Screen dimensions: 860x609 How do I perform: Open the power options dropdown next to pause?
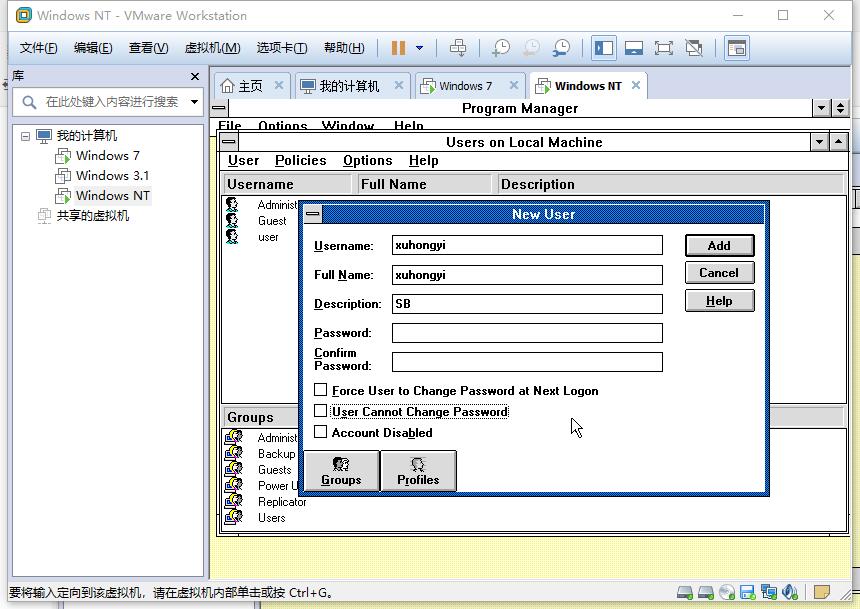420,48
